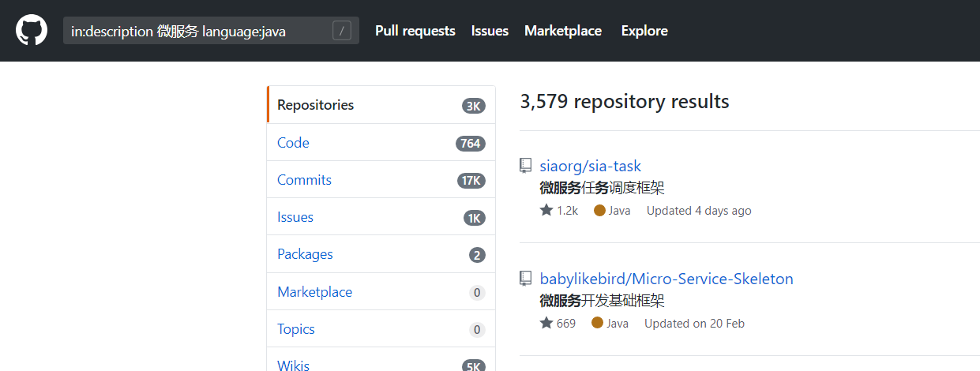980x371 pixels.
Task: Click the slash shortcut icon in search
Action: tap(342, 31)
